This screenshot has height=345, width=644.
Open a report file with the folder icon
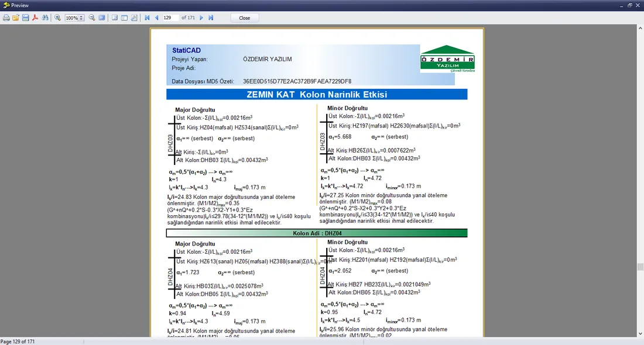pyautogui.click(x=16, y=18)
